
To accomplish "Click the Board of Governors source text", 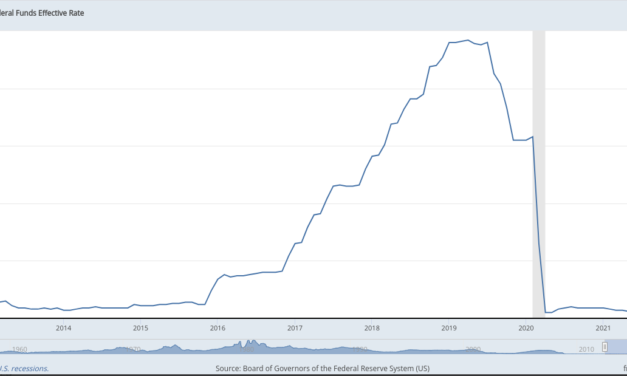I will pos(322,368).
